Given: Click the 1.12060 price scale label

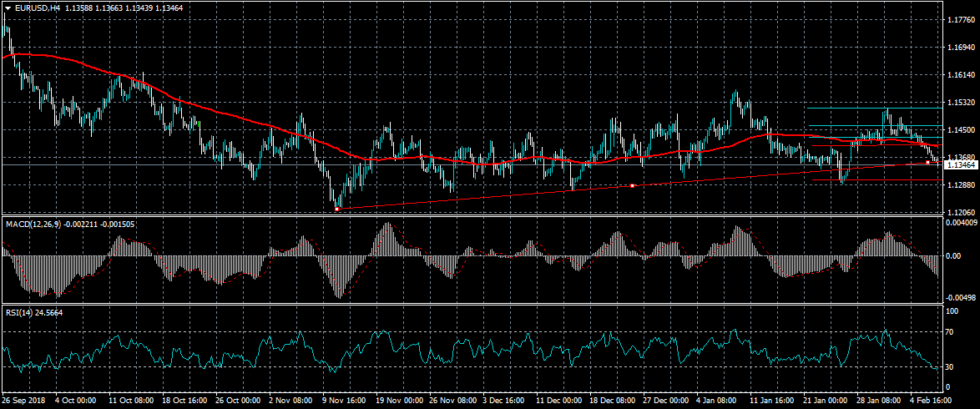Looking at the screenshot, I should click(x=959, y=212).
